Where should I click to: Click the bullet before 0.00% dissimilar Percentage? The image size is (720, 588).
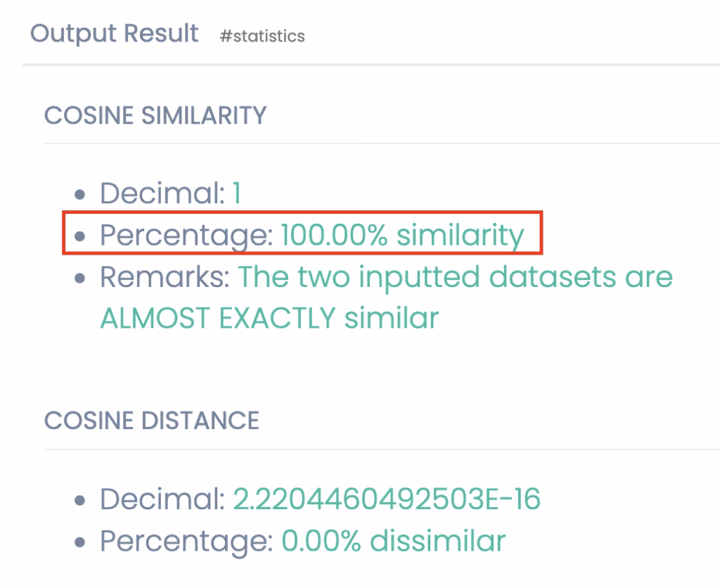click(x=82, y=542)
